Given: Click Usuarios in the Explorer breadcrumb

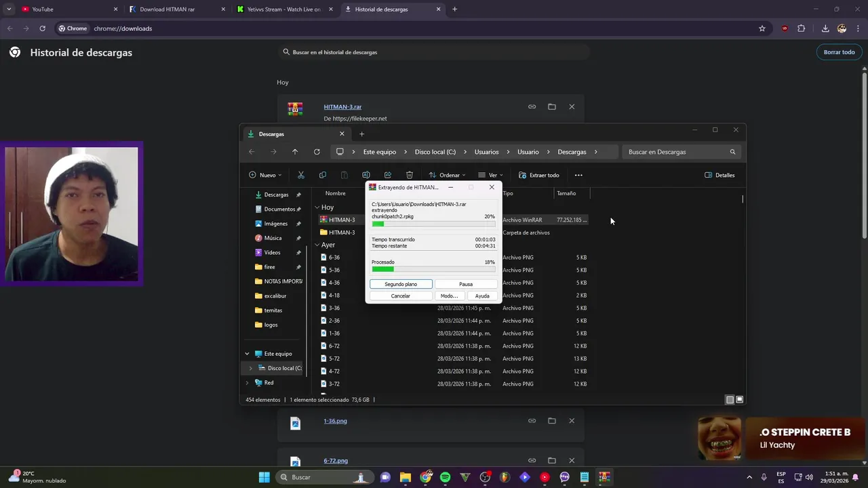Looking at the screenshot, I should coord(486,152).
